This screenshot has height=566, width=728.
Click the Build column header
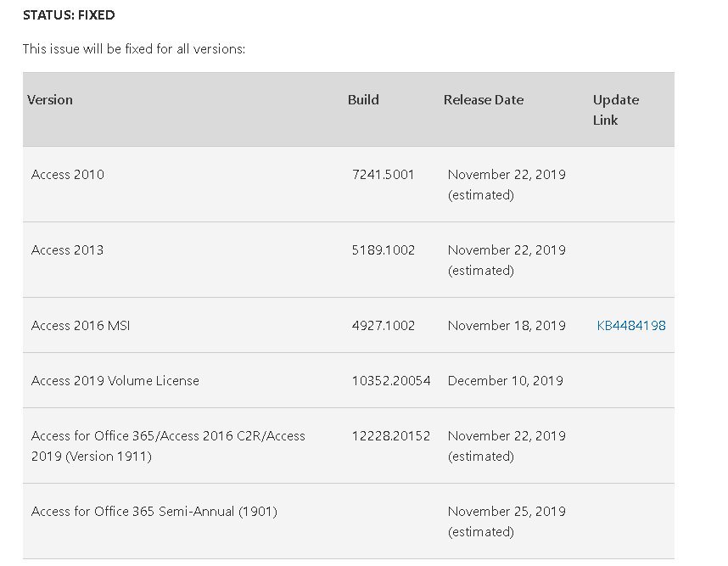pyautogui.click(x=363, y=99)
